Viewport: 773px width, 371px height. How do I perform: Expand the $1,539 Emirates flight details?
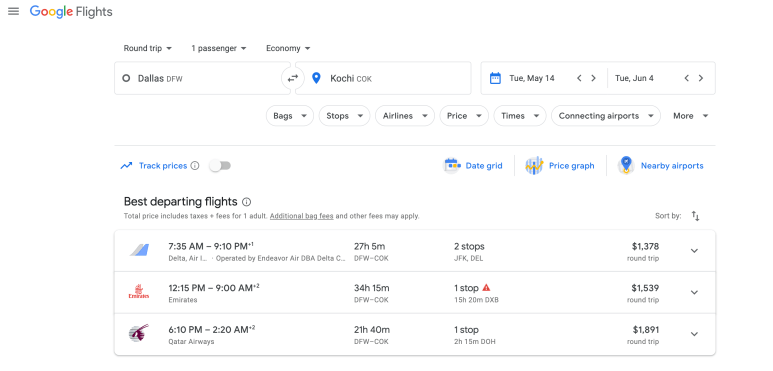coord(694,292)
